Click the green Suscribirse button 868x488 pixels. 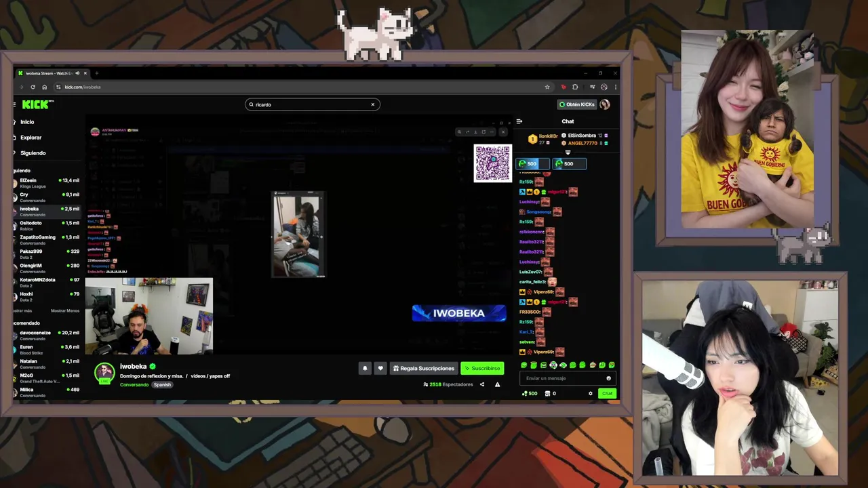click(x=482, y=368)
